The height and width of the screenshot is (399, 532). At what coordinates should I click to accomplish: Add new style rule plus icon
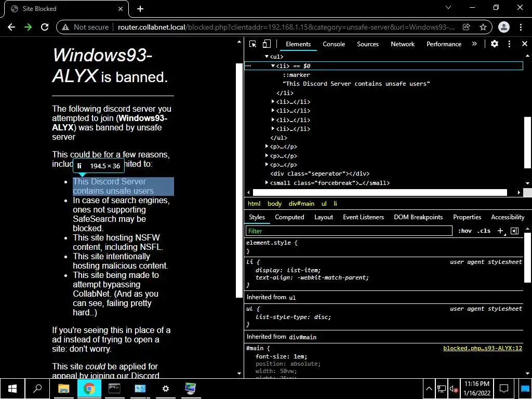coord(500,231)
